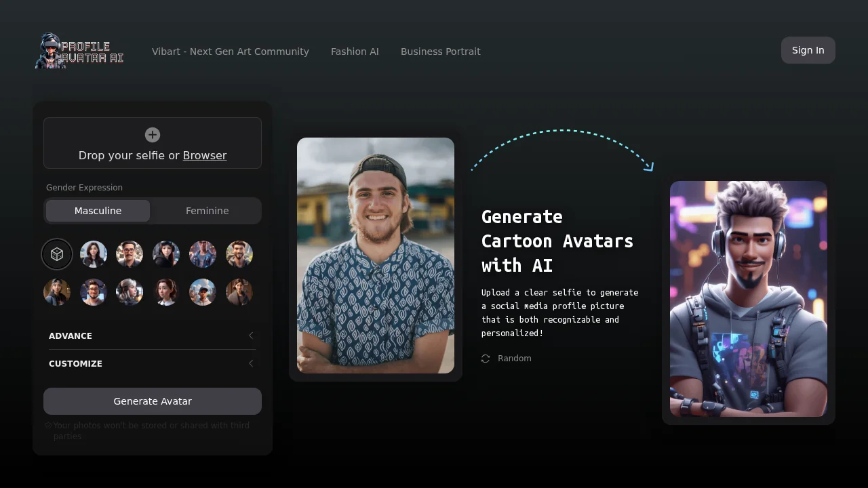Click the Browser upload link
This screenshot has height=488, width=868.
coord(204,155)
